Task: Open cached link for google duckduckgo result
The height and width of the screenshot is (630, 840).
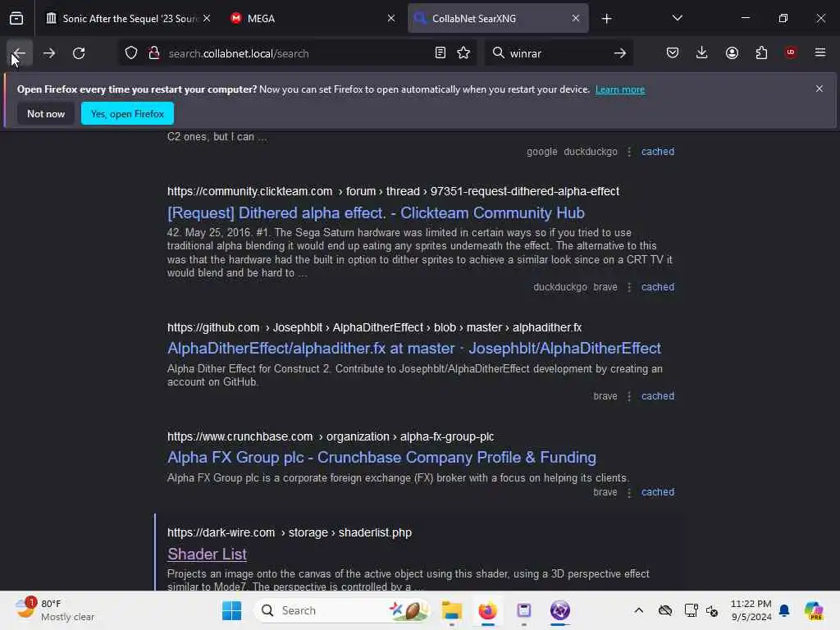Action: pyautogui.click(x=658, y=152)
